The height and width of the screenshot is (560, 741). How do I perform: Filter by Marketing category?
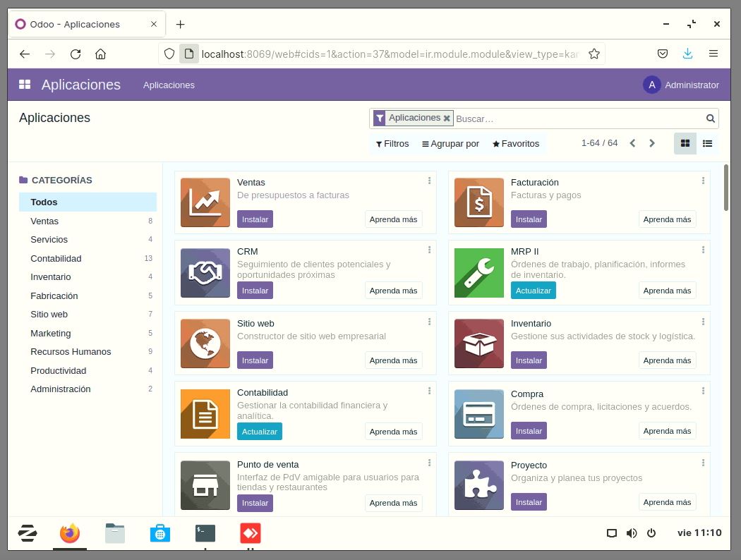click(88, 334)
